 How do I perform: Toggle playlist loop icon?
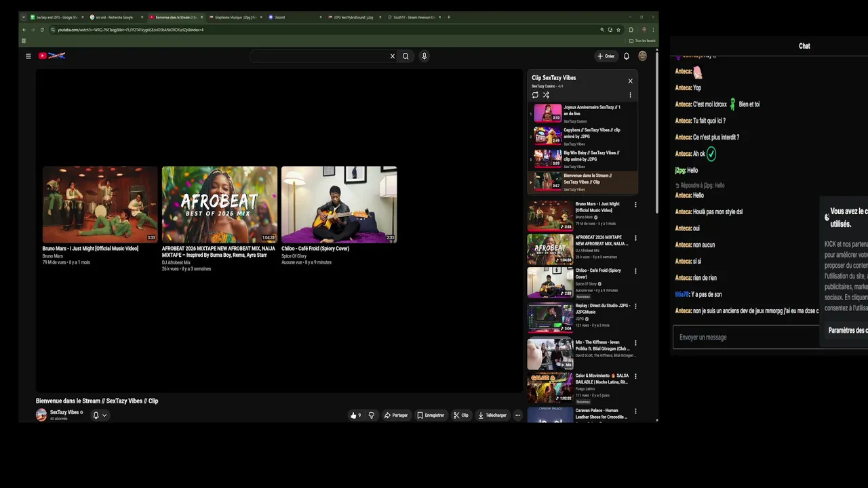tap(535, 95)
